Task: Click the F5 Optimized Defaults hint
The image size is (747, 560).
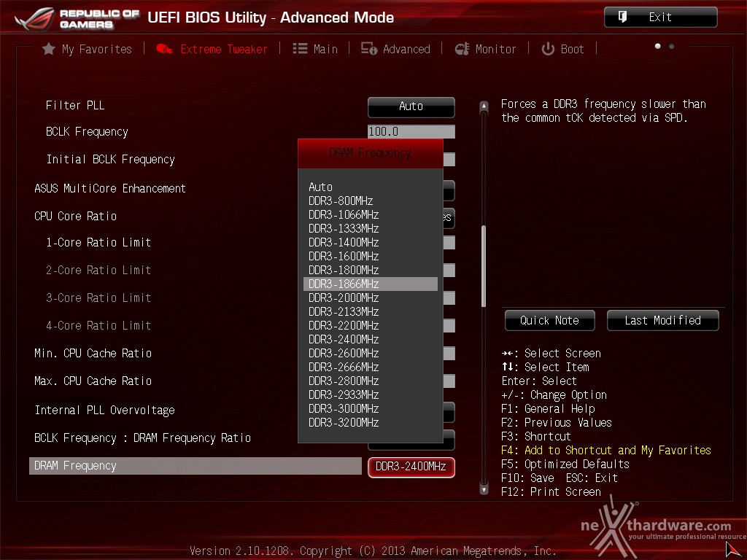Action: click(565, 464)
